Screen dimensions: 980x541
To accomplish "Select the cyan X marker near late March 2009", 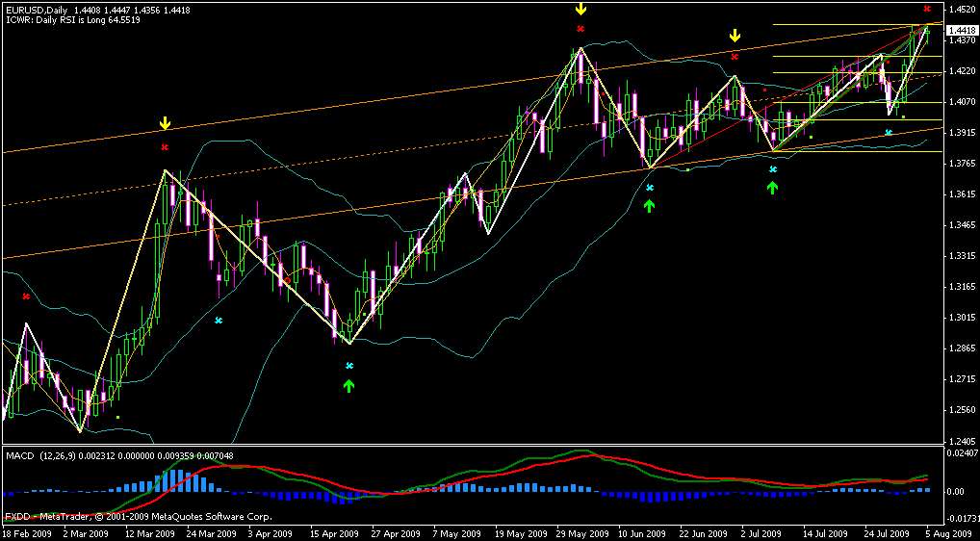I will [219, 320].
